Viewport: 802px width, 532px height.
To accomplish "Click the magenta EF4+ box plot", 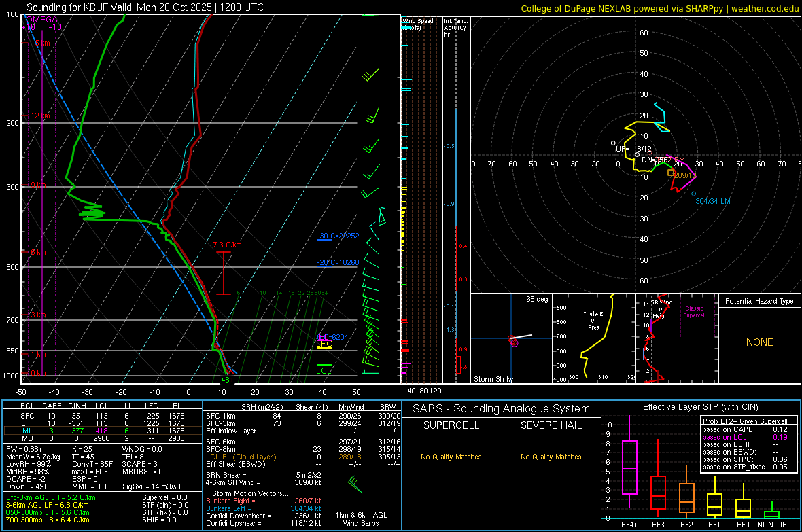I will (x=629, y=461).
